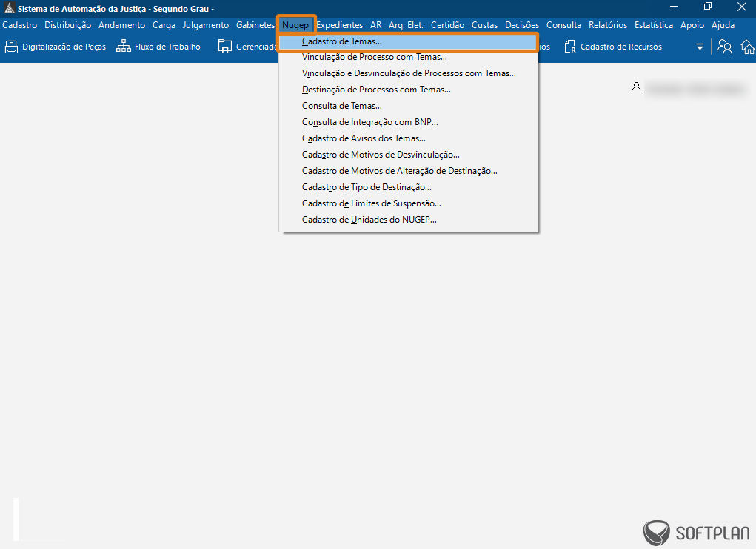Open the AR menu

point(375,25)
